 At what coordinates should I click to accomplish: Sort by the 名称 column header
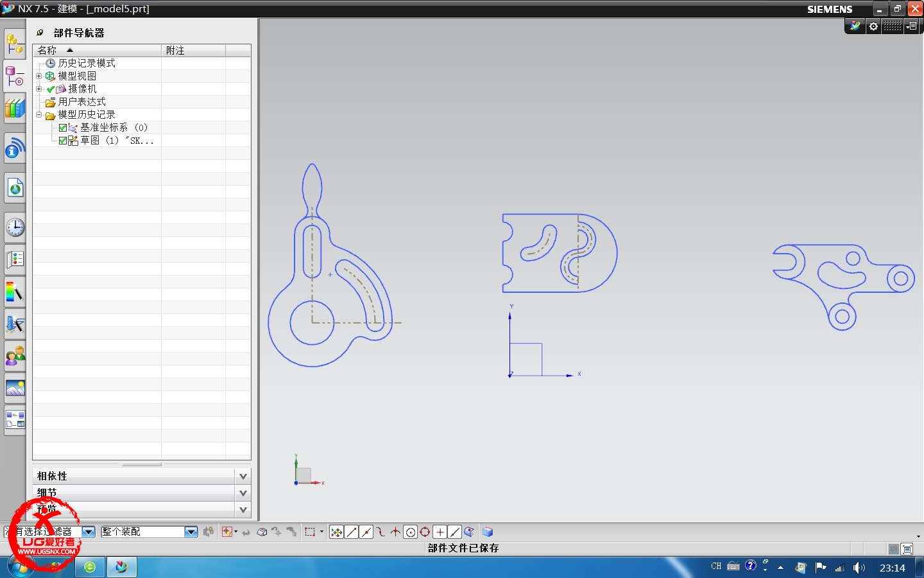[x=97, y=50]
